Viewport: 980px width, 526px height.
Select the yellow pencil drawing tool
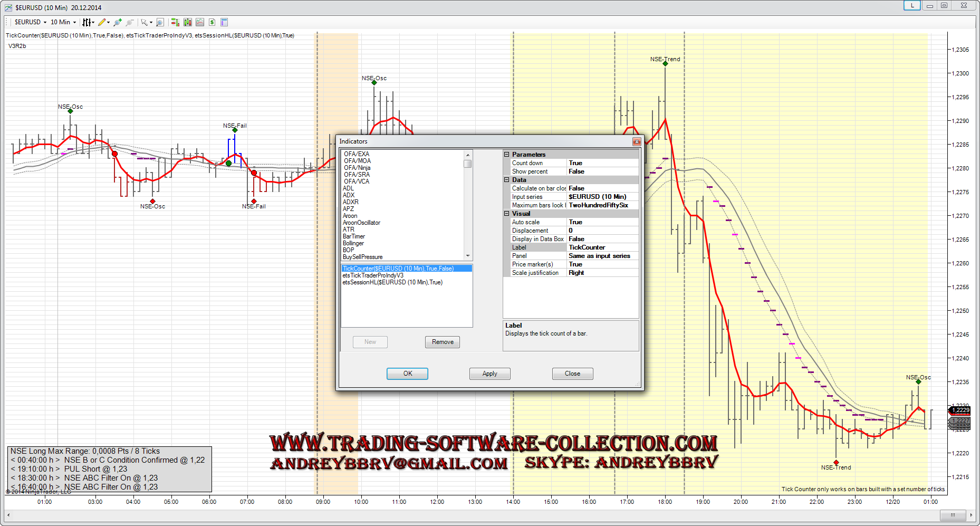(x=102, y=22)
